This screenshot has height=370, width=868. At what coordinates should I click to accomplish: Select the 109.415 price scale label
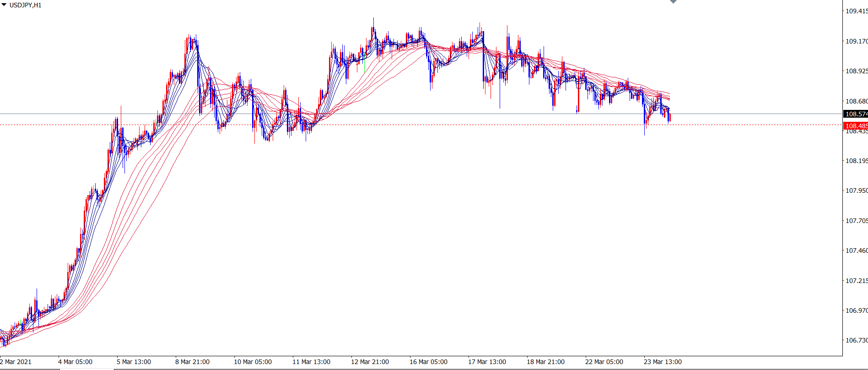click(x=856, y=11)
